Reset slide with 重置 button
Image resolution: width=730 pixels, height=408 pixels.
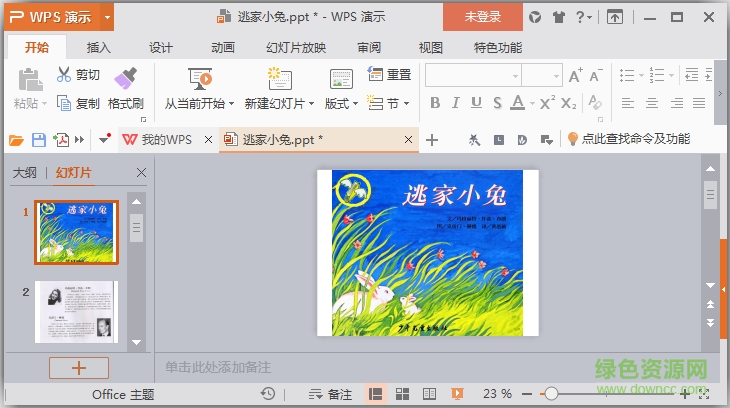coord(389,75)
